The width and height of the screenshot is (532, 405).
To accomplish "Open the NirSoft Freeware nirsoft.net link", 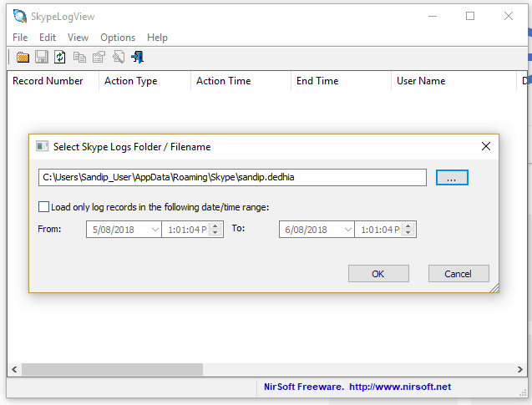I will click(357, 387).
